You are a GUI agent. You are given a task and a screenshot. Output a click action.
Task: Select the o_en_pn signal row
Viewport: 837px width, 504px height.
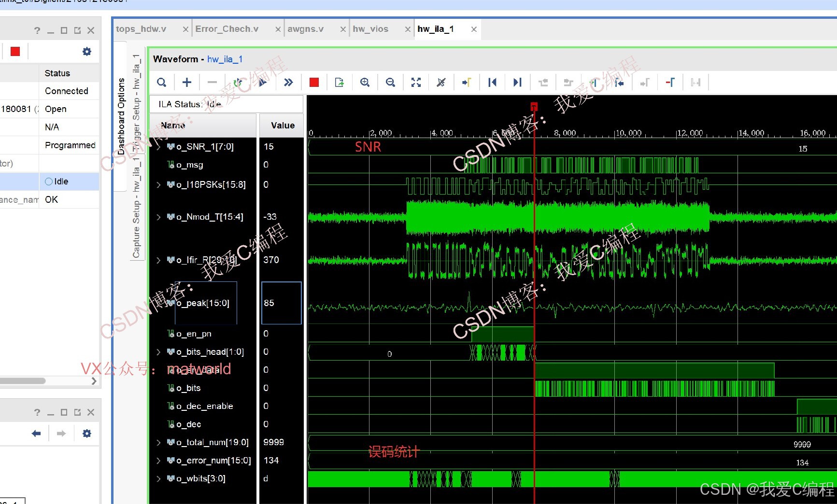pyautogui.click(x=203, y=334)
